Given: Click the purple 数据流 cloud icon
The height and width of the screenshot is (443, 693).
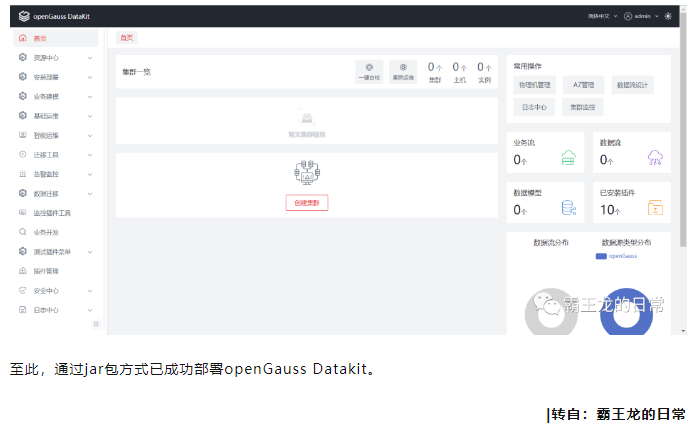Looking at the screenshot, I should pos(655,158).
